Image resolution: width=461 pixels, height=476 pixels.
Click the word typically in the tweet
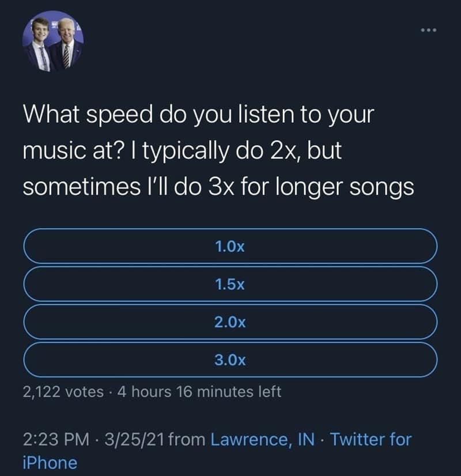coord(182,152)
